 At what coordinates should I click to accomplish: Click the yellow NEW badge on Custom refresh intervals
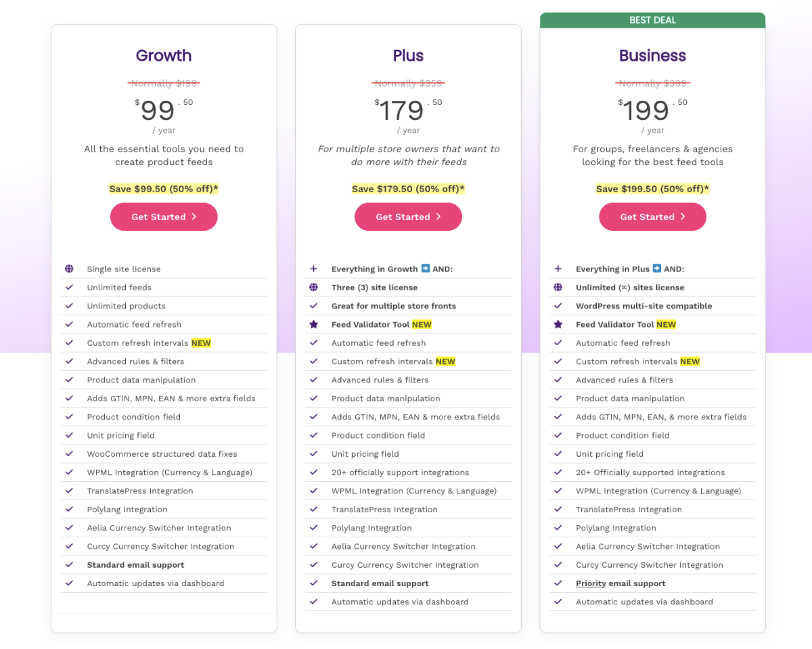pos(201,342)
